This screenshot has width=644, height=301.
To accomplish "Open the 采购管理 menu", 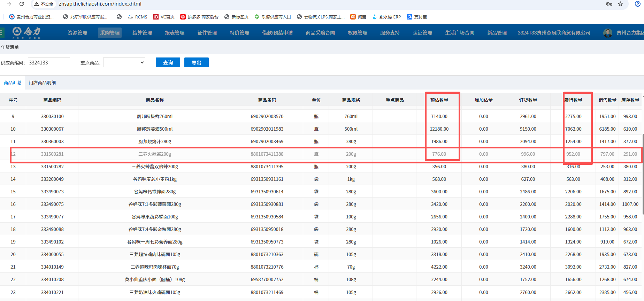I will [110, 33].
